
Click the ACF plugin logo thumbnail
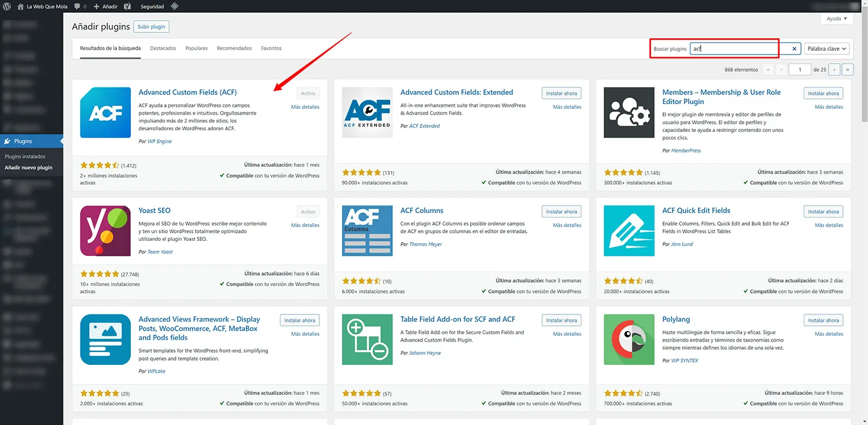click(x=105, y=112)
